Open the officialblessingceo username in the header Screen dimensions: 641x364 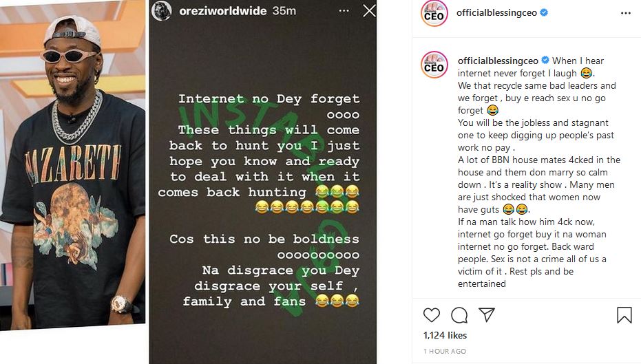point(496,12)
